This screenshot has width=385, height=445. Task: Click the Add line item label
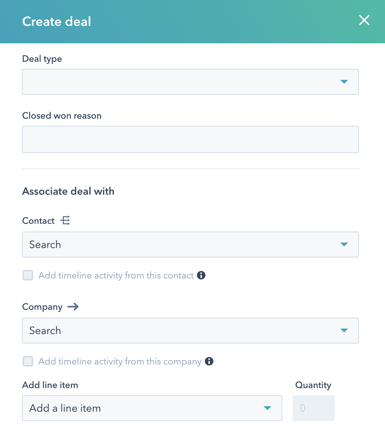50,385
